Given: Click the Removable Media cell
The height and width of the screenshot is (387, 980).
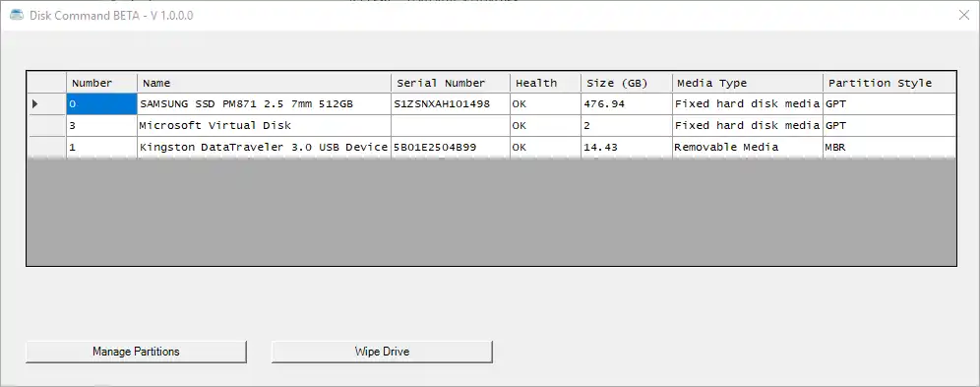Looking at the screenshot, I should pos(748,147).
